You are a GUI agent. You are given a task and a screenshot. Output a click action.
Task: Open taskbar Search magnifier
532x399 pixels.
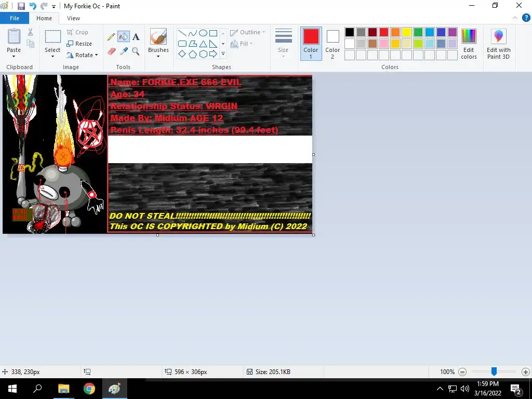pyautogui.click(x=37, y=389)
